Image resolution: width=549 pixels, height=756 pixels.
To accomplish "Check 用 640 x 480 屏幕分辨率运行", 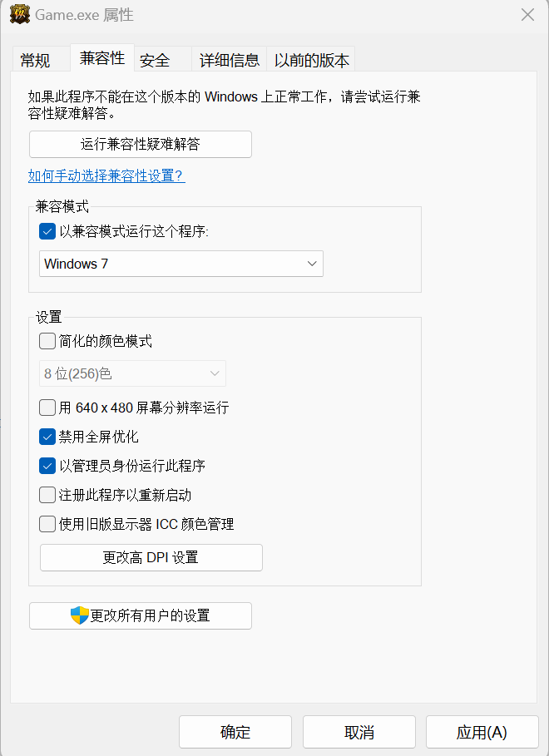I will tap(47, 408).
